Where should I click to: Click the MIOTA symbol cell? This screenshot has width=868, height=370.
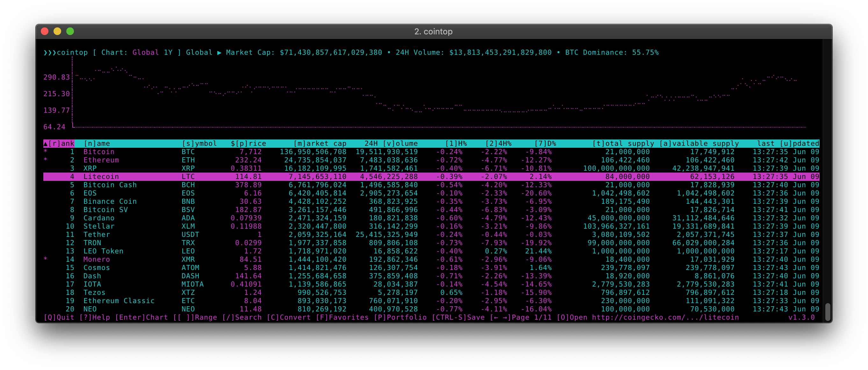192,284
